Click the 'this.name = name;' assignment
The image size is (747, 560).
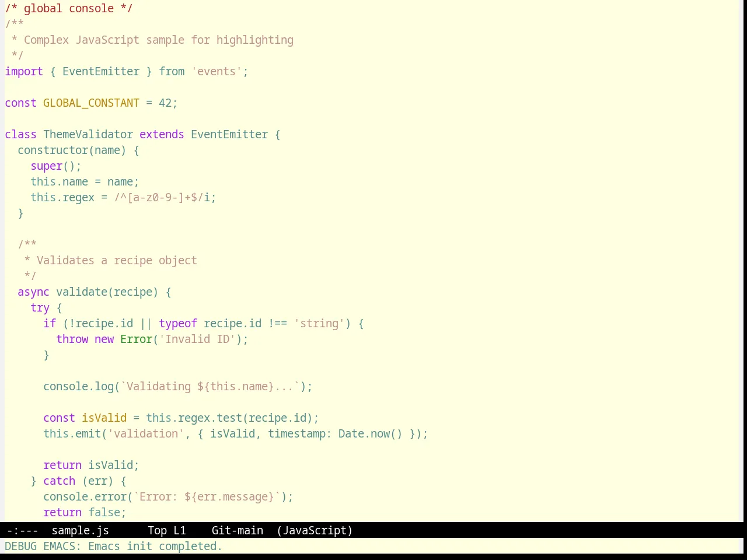click(x=85, y=181)
